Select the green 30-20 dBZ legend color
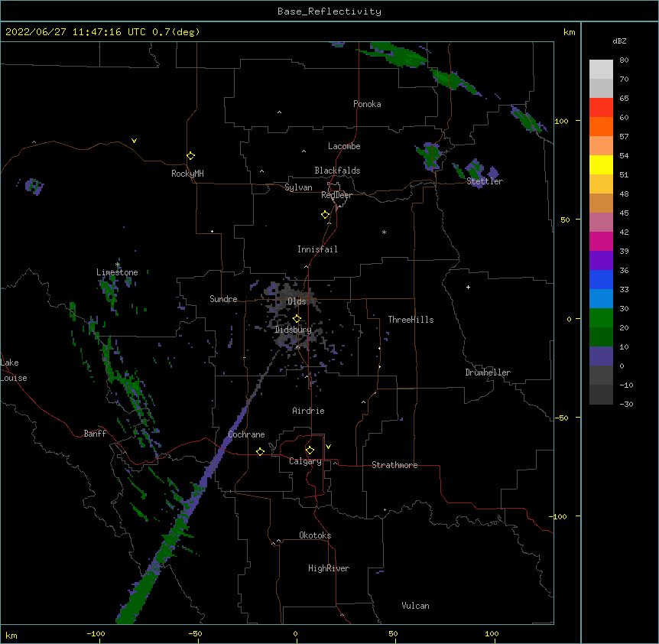The image size is (659, 644). 601,318
